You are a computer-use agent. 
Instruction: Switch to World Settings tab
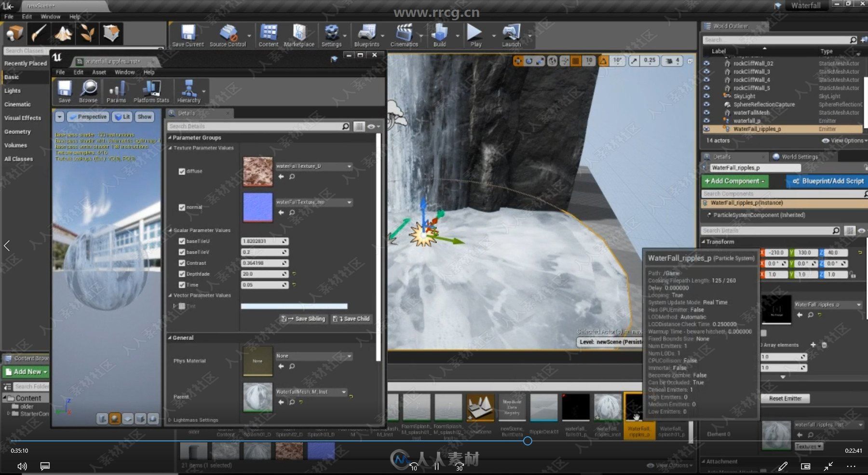pos(800,157)
